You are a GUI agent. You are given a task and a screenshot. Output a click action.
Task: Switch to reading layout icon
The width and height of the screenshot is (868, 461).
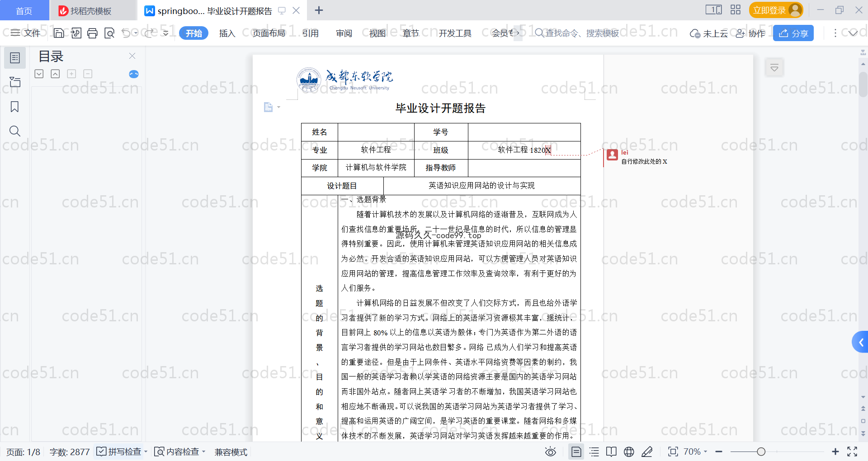[611, 452]
